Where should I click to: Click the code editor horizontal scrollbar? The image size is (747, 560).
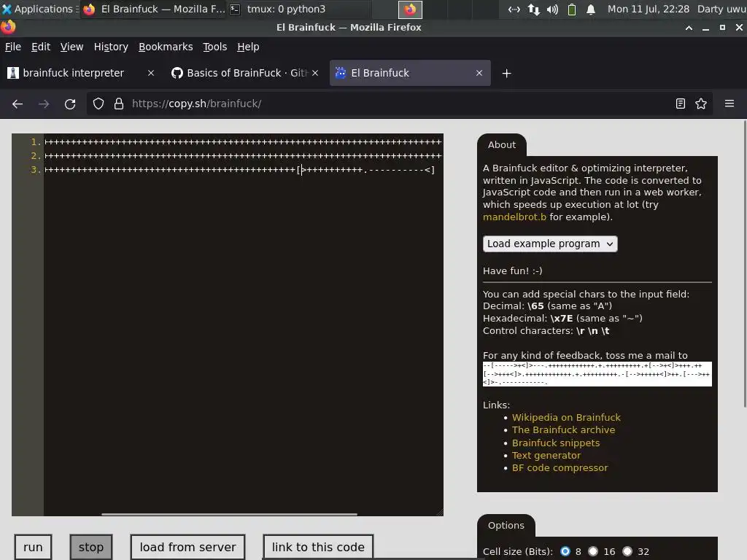tap(229, 514)
